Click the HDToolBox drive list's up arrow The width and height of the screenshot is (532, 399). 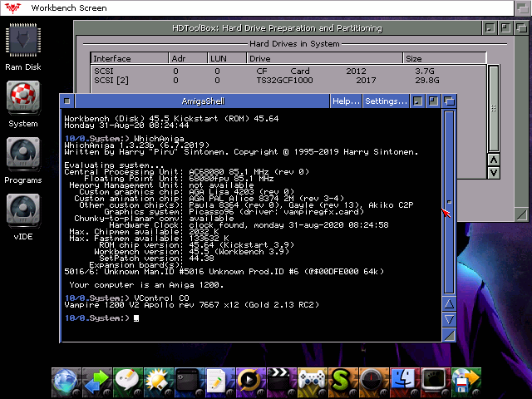[x=494, y=160]
